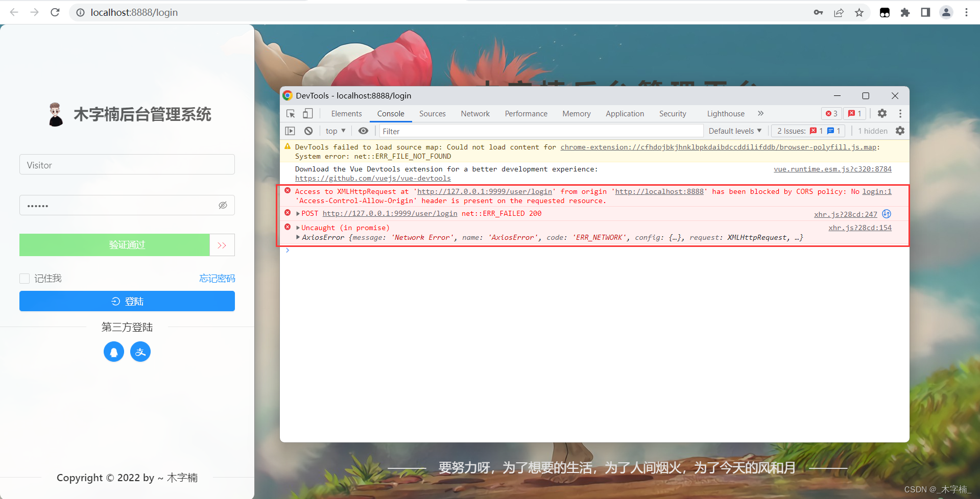
Task: Toggle password visibility eye icon
Action: point(223,205)
